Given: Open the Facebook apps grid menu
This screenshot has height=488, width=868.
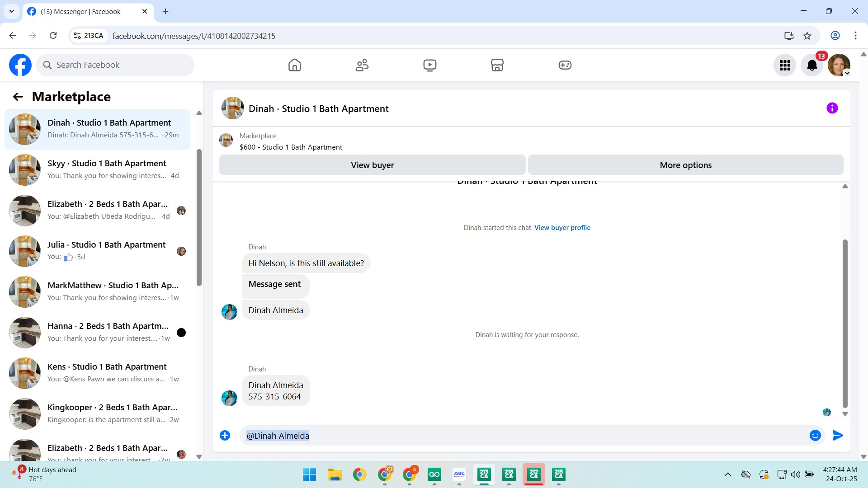Looking at the screenshot, I should [x=785, y=66].
